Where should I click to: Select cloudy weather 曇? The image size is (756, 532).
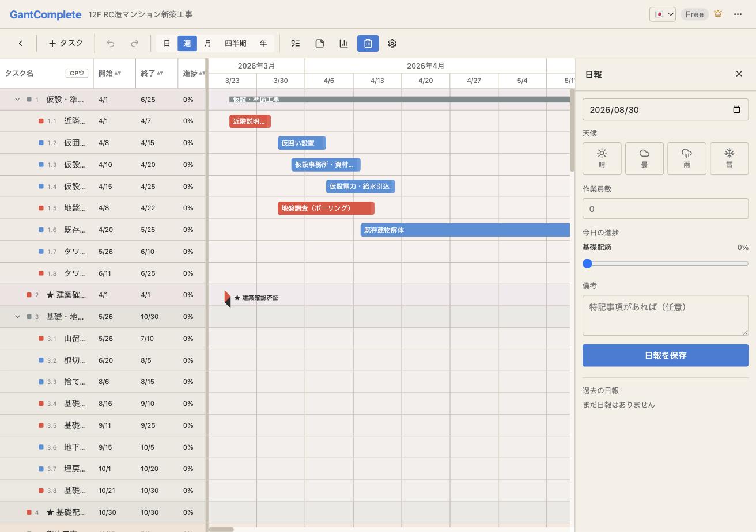coord(644,158)
